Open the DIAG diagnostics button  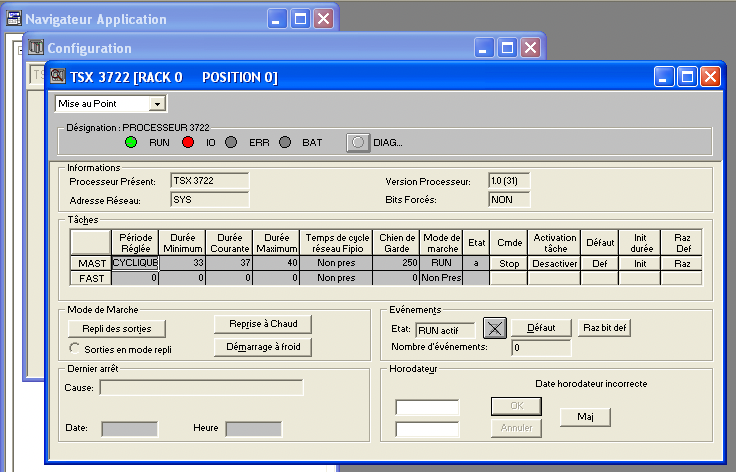pos(358,142)
